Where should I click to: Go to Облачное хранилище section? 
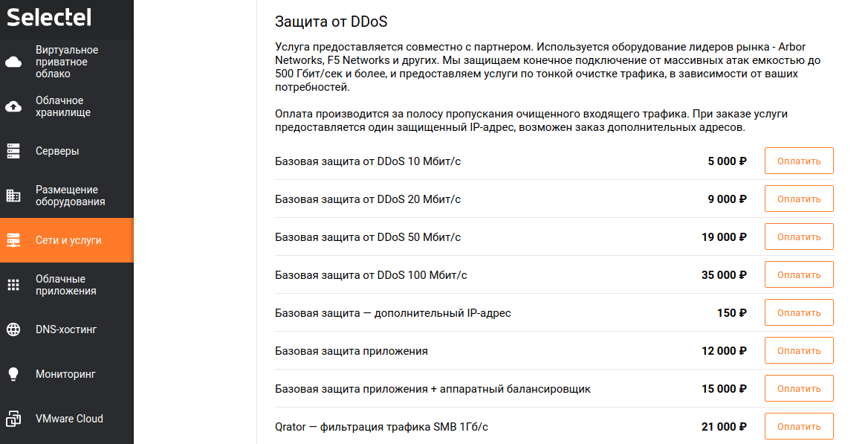coord(63,106)
